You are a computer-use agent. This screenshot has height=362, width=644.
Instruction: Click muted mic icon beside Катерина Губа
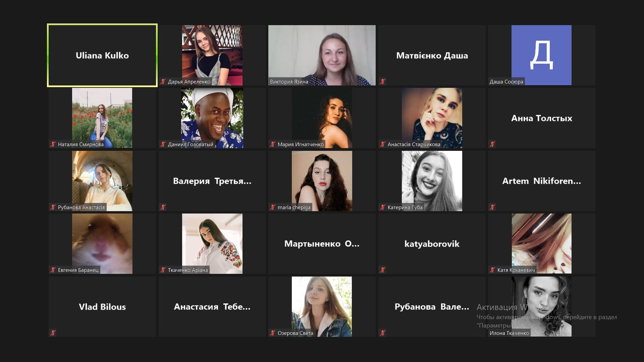[x=383, y=207]
